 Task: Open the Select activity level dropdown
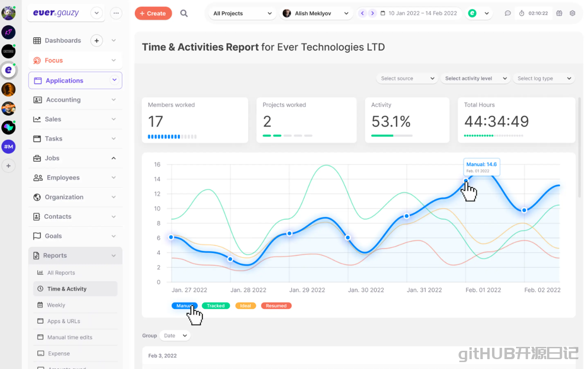tap(475, 78)
